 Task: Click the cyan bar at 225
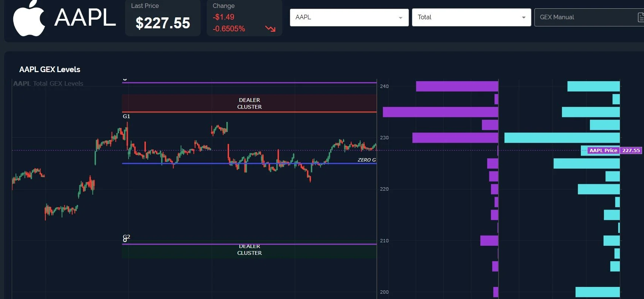pos(587,163)
